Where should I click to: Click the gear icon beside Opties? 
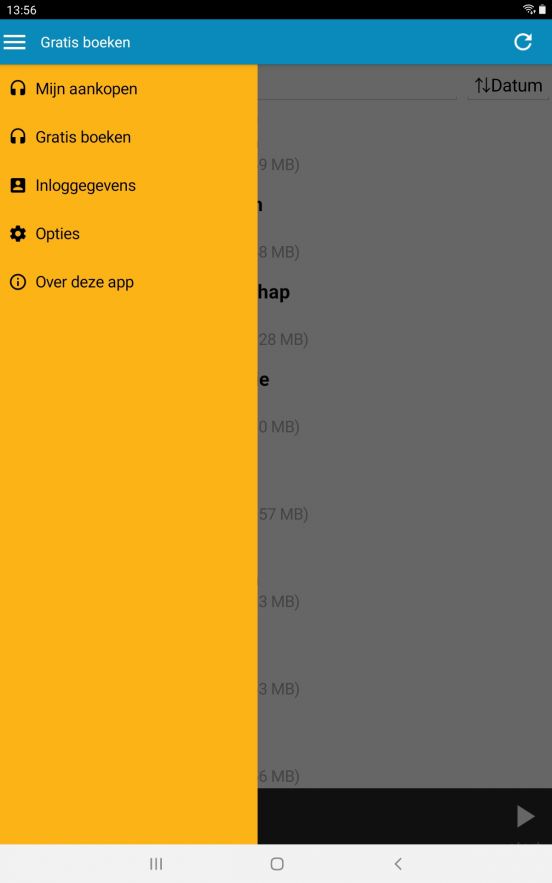18,234
